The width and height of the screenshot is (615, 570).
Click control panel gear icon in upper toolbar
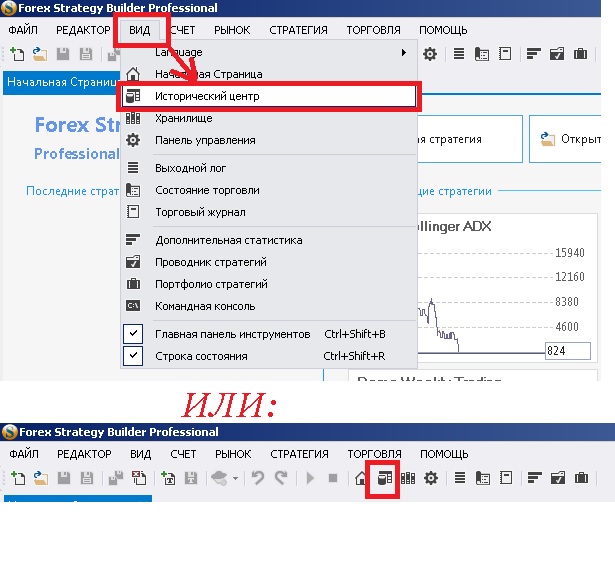430,54
